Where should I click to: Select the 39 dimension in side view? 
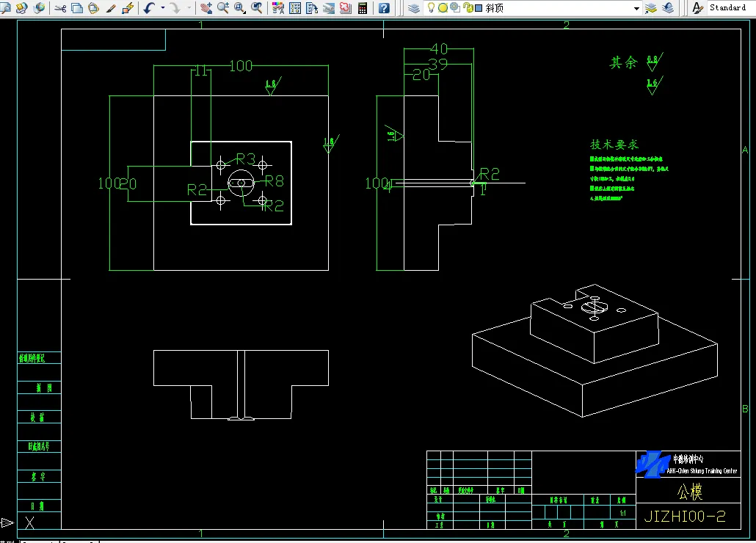tap(438, 64)
